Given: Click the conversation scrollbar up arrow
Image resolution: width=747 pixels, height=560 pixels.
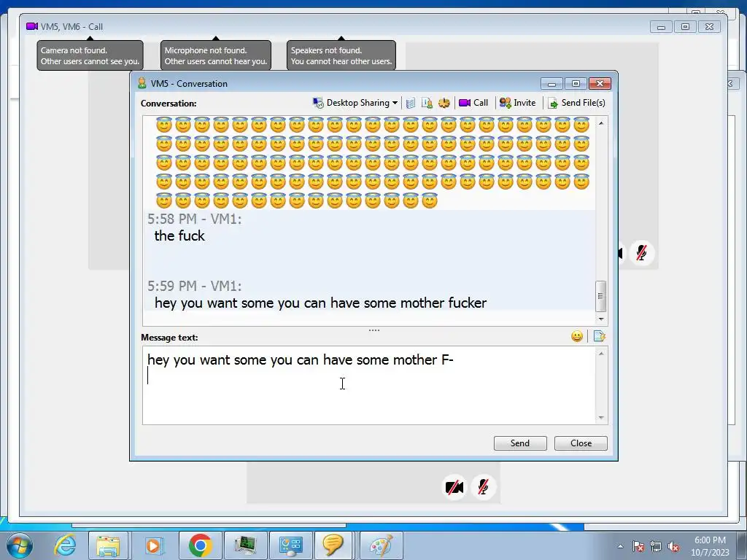Looking at the screenshot, I should 601,123.
